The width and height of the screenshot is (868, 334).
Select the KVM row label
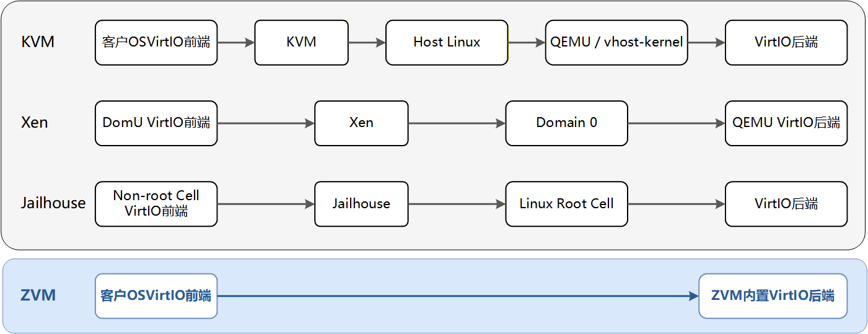[38, 42]
